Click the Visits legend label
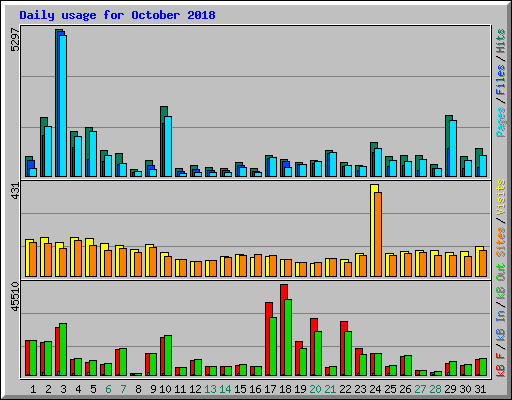Viewport: 512px width, 400px height. click(501, 197)
